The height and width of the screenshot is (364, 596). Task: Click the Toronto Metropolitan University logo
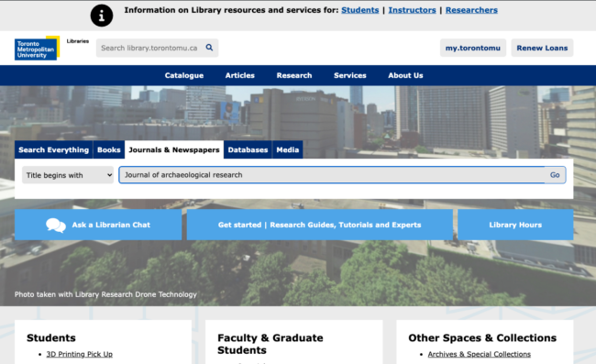(37, 49)
